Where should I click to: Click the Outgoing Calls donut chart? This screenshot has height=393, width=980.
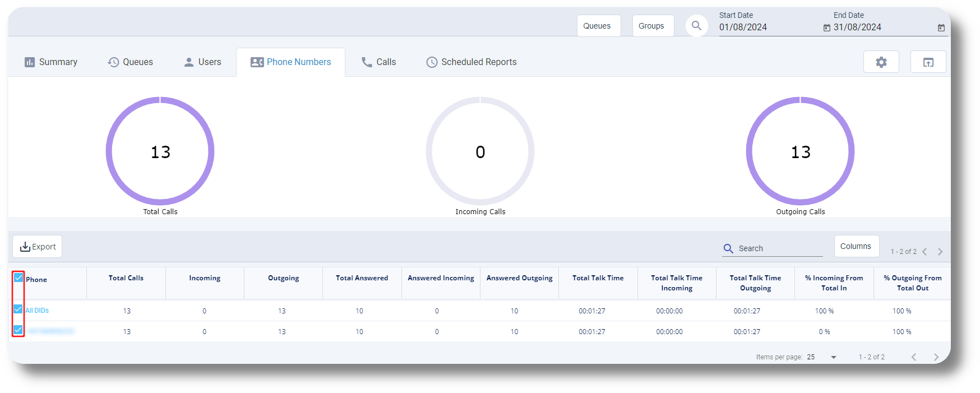801,151
